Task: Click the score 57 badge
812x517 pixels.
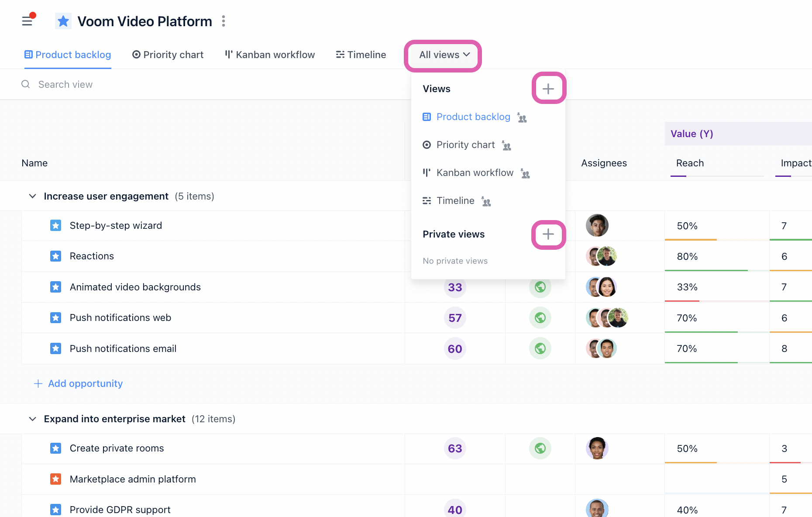Action: (455, 317)
